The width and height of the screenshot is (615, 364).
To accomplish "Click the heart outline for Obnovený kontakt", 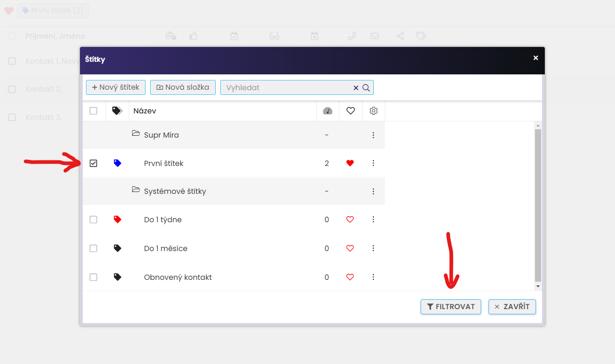I will point(350,277).
